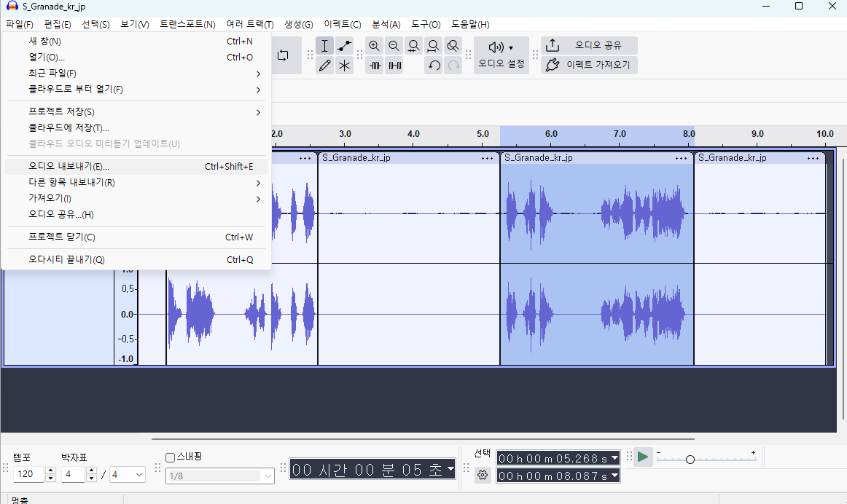Click the 오디오 공유 button
Viewport: 847px width, 504px height.
589,45
